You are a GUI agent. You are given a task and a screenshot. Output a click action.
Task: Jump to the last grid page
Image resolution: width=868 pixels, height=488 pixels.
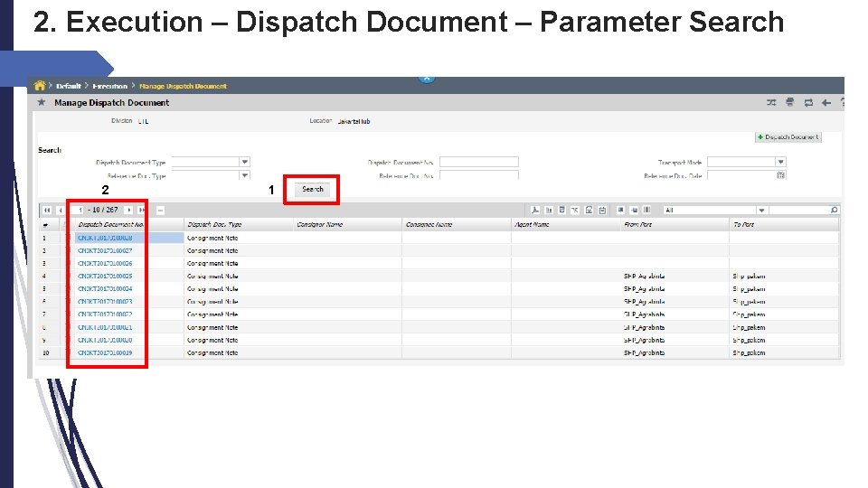coord(142,211)
